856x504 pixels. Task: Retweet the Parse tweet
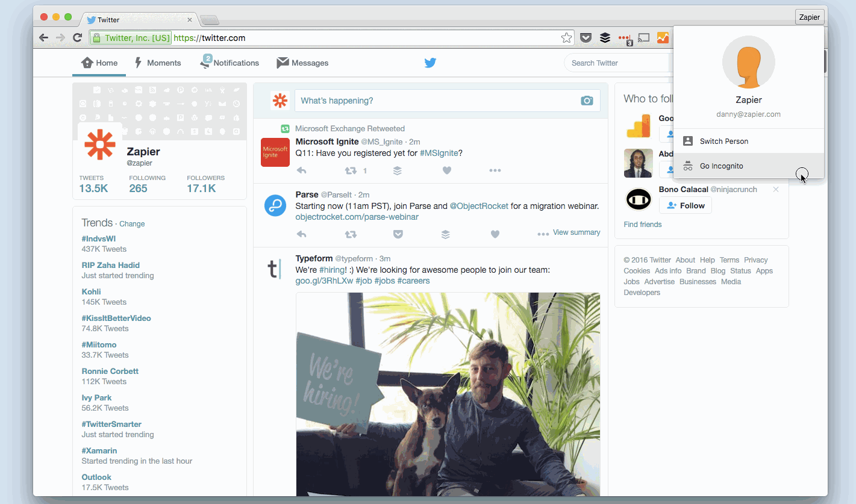click(350, 234)
